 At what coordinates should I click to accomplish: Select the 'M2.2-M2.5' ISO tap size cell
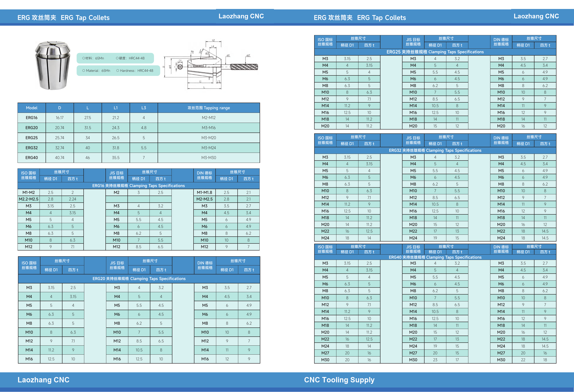pyautogui.click(x=29, y=199)
